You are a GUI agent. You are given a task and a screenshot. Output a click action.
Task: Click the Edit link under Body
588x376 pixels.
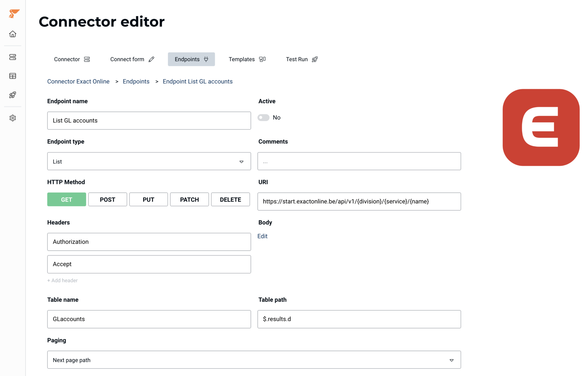point(262,236)
